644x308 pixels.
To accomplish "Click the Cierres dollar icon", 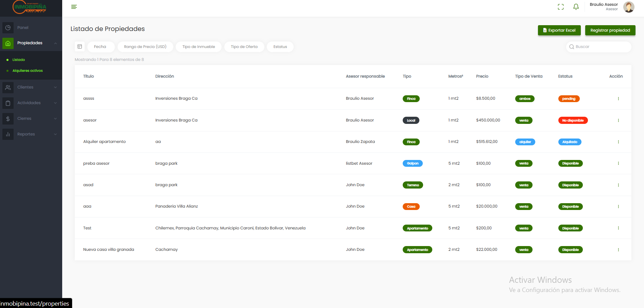I will point(8,119).
